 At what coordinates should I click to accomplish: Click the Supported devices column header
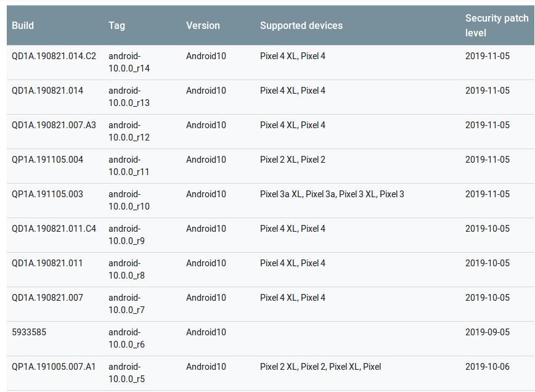point(301,26)
